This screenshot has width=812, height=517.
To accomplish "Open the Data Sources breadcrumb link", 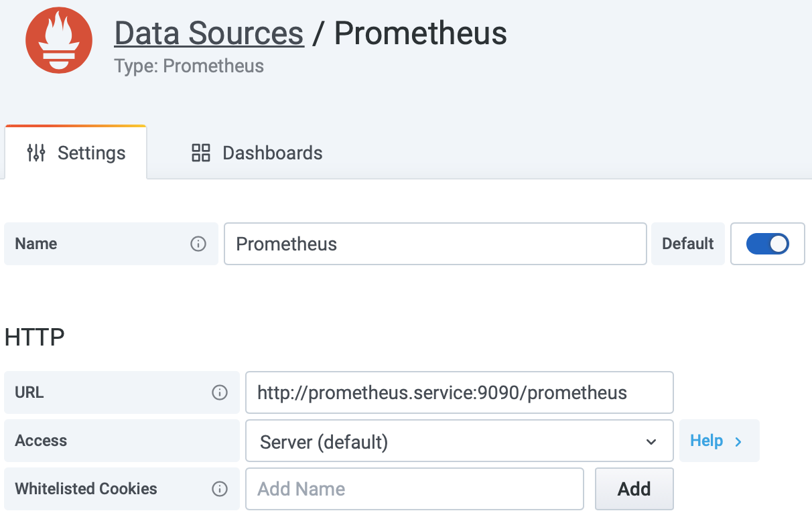I will pos(209,33).
